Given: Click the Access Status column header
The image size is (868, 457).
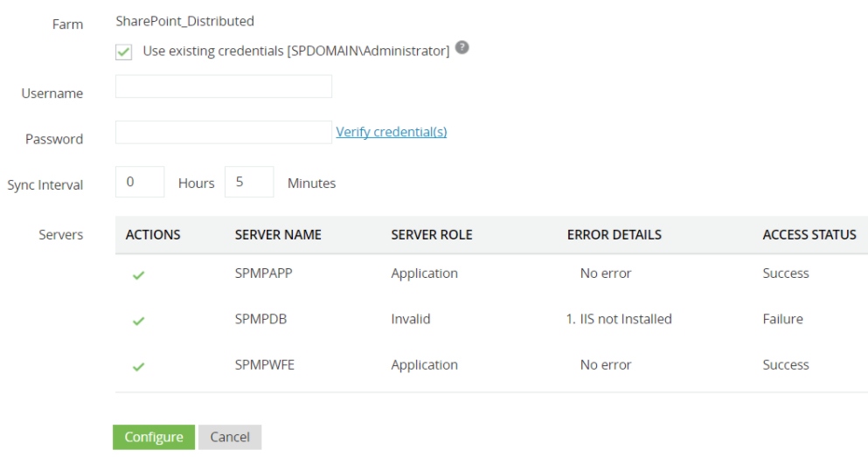Looking at the screenshot, I should 809,235.
